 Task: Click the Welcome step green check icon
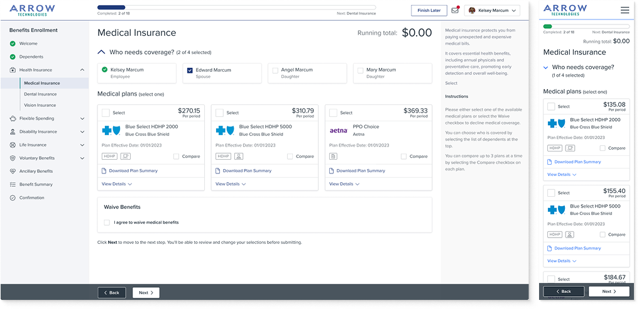pyautogui.click(x=13, y=43)
